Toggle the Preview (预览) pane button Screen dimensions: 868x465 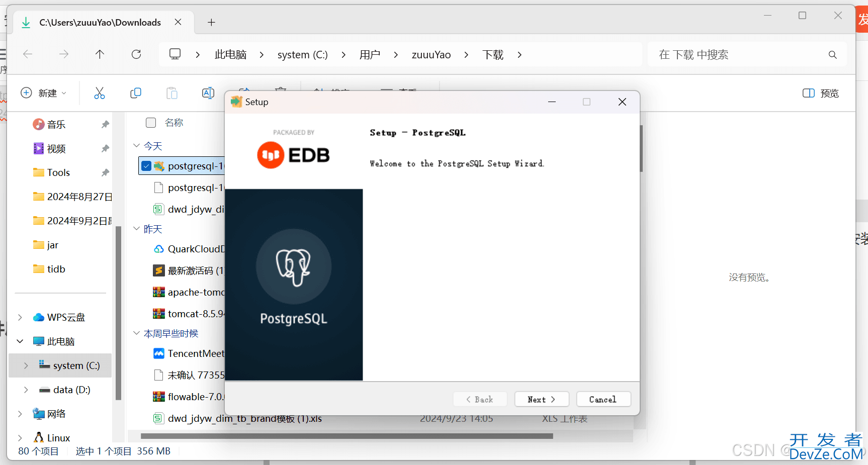tap(821, 93)
